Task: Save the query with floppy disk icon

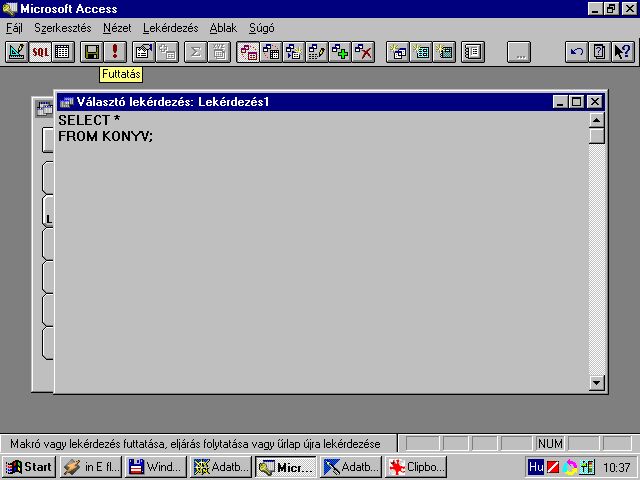Action: point(92,52)
